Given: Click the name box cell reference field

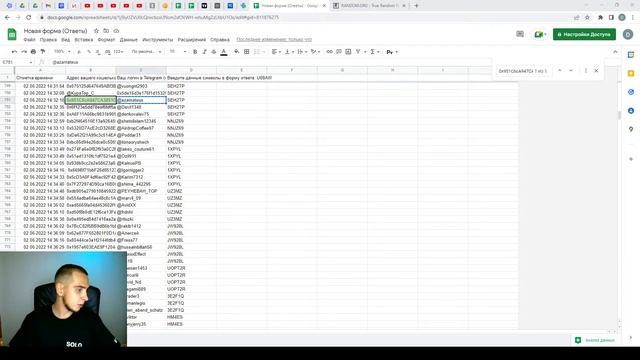Looking at the screenshot, I should [18, 62].
